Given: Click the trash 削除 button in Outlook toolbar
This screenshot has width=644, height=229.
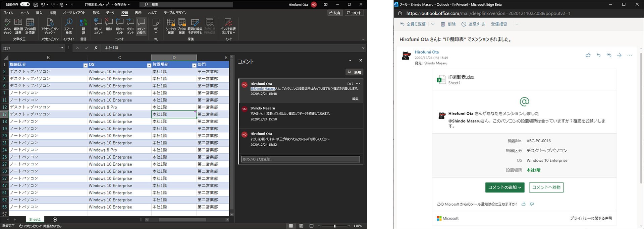Looking at the screenshot, I should pos(448,24).
